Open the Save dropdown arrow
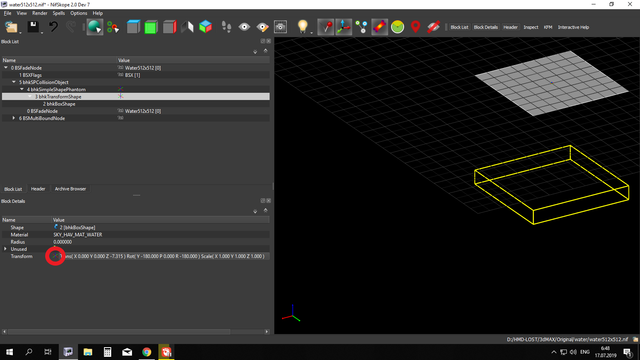Screen dimensions: 640x360 42,33
